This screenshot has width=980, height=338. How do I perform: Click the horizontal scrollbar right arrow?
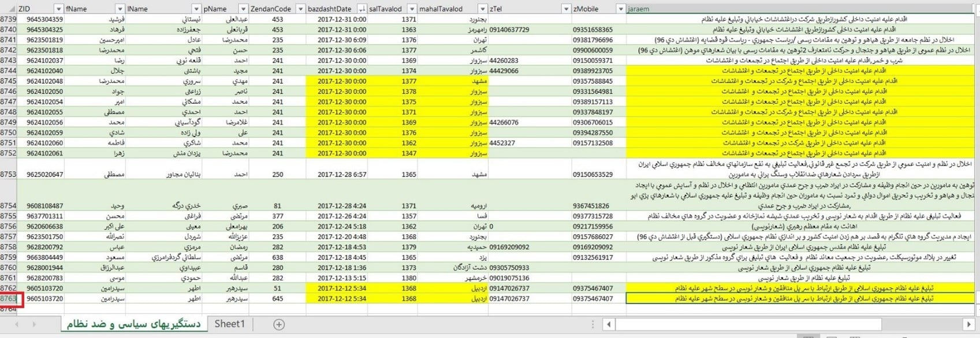pyautogui.click(x=969, y=324)
